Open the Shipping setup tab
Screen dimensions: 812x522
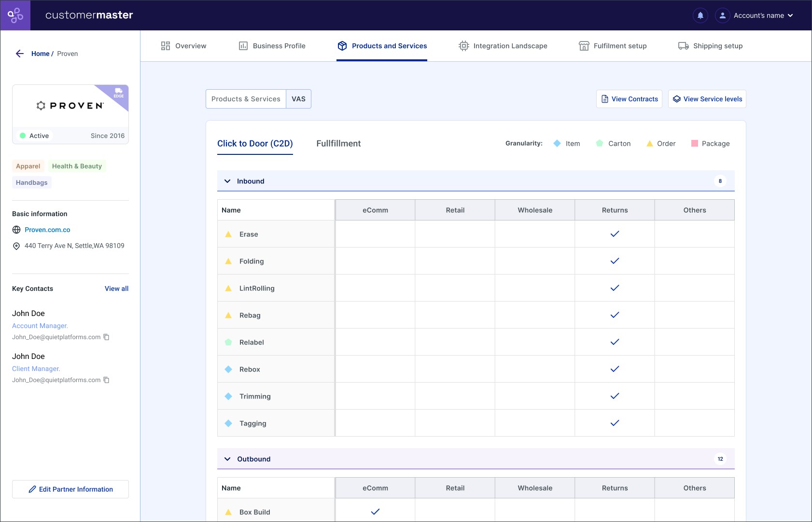coord(710,46)
